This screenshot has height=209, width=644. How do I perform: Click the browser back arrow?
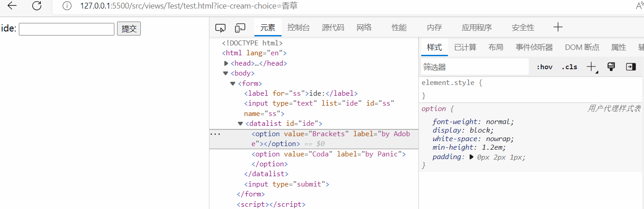coord(12,6)
